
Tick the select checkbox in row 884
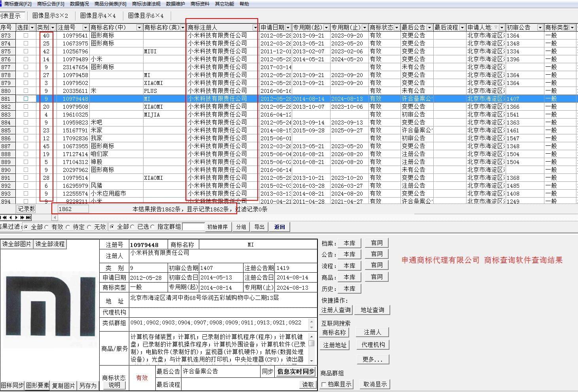[26, 122]
